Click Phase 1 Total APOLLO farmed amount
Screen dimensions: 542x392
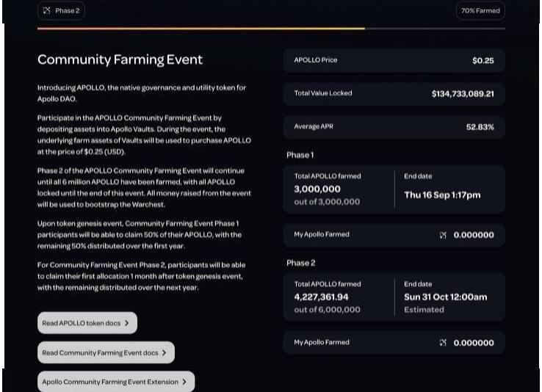pyautogui.click(x=317, y=189)
